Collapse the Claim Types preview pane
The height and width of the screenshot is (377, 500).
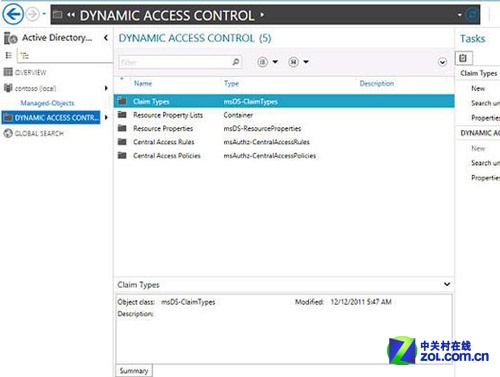pyautogui.click(x=447, y=284)
